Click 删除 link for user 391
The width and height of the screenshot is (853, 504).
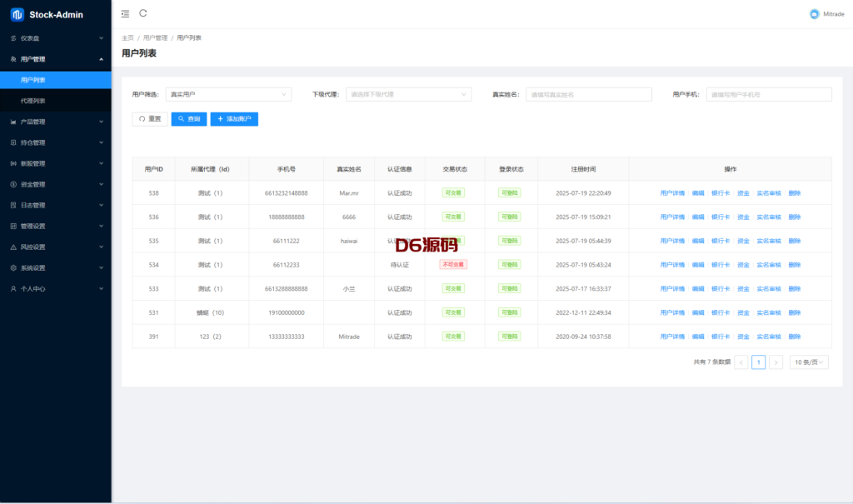pos(794,337)
